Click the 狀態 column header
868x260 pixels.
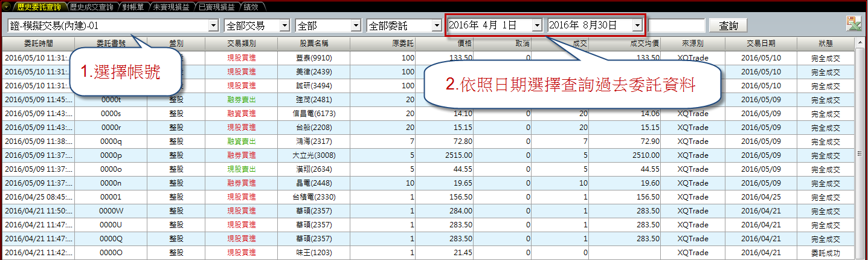pos(825,44)
